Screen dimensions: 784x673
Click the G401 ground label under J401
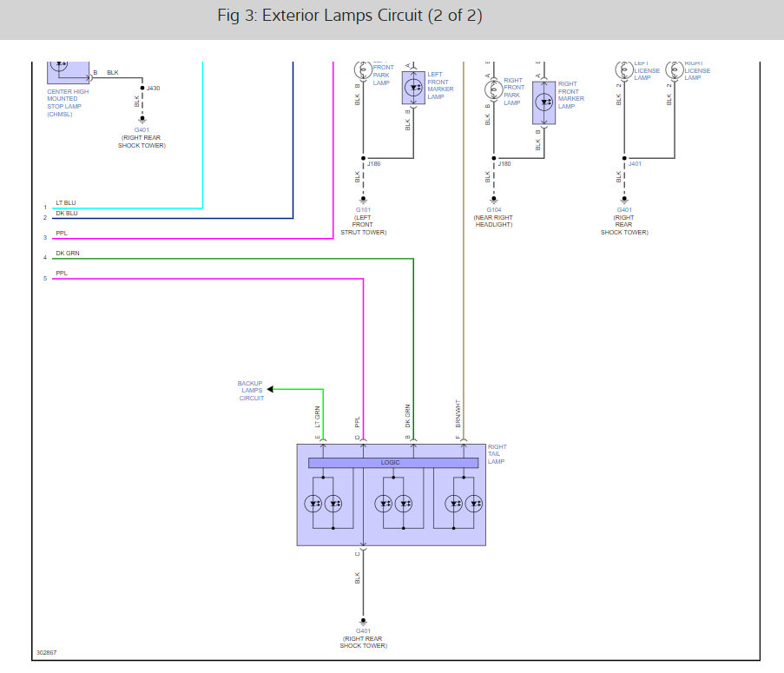[624, 210]
